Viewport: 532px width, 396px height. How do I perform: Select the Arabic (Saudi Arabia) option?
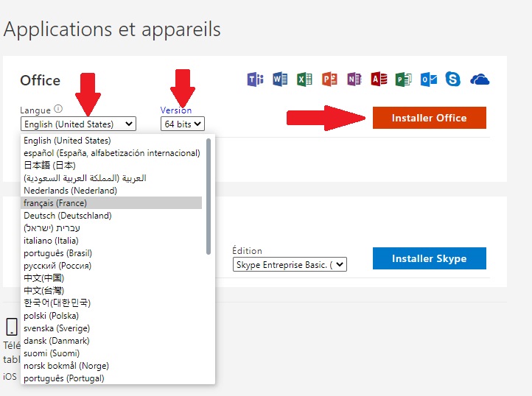[x=113, y=178]
